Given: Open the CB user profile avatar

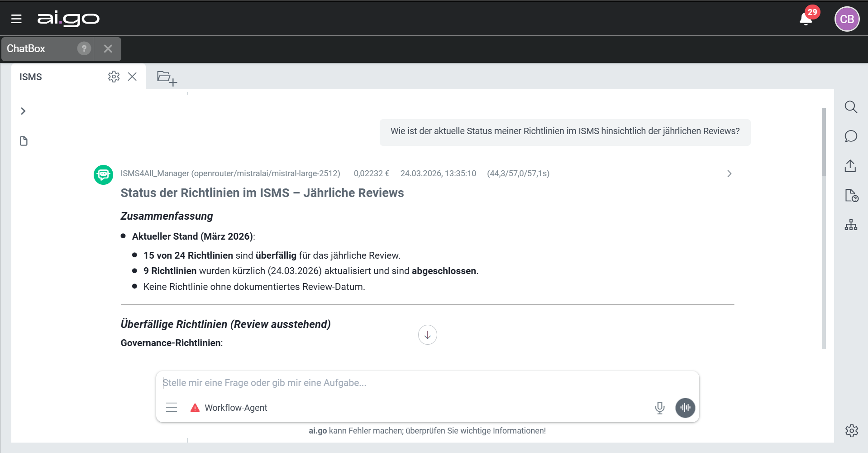Looking at the screenshot, I should [x=846, y=19].
